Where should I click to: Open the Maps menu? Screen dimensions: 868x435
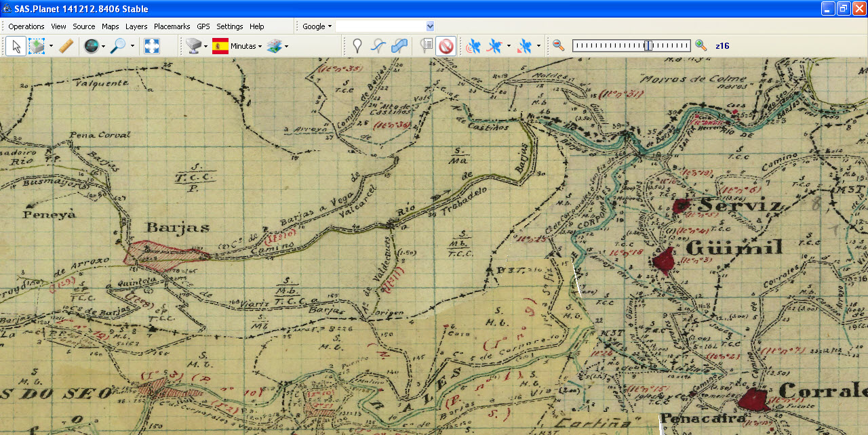coord(111,26)
